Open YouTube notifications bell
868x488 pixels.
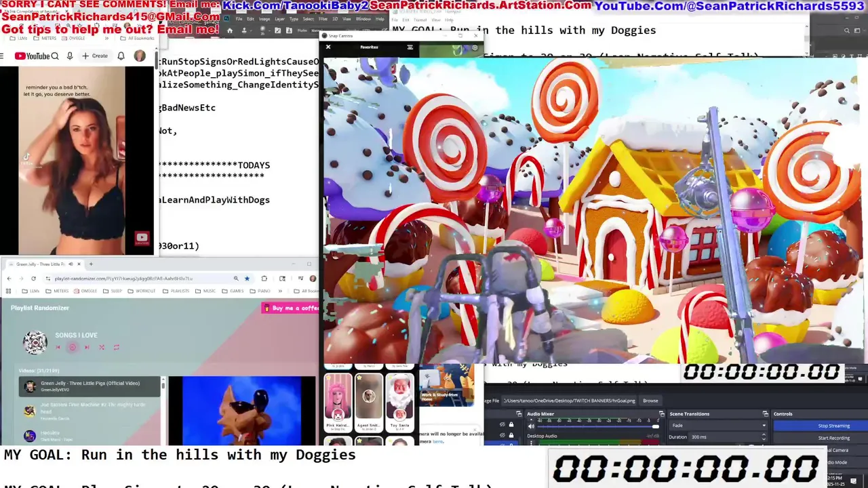point(121,56)
